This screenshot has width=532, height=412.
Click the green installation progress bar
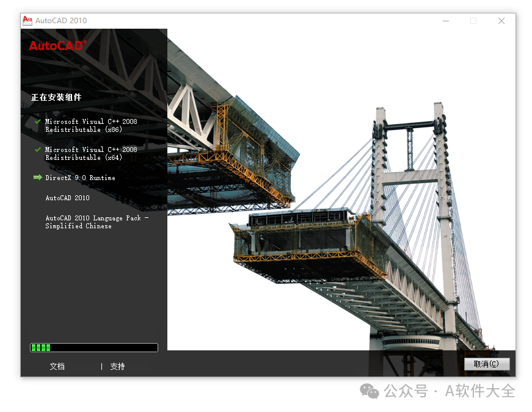tap(94, 347)
